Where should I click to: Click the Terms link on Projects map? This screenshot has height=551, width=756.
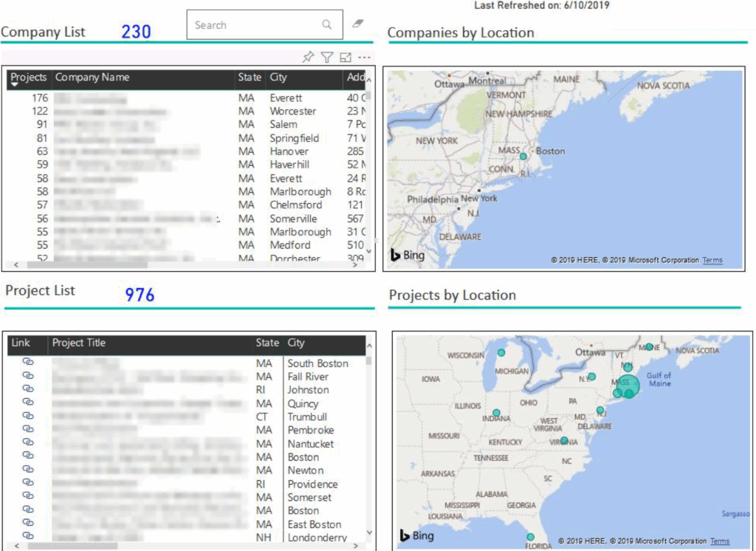point(720,541)
